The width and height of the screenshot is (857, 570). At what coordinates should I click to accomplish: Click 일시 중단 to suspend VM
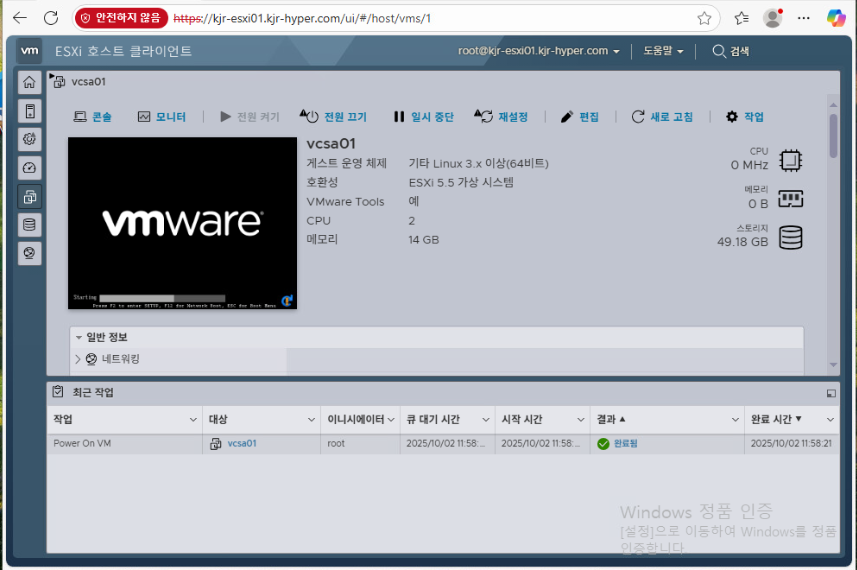point(424,117)
